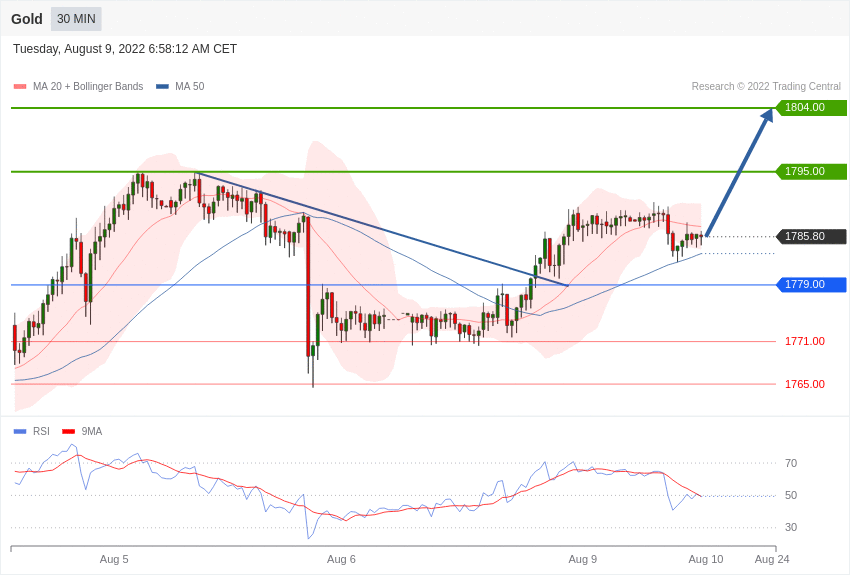Screen dimensions: 850x576
Task: Click the Aug 9 date axis label
Action: point(583,559)
